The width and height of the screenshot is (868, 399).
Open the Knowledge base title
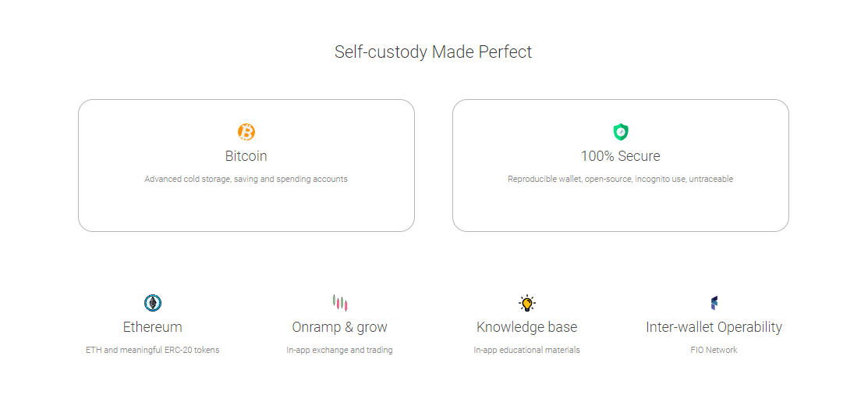527,327
